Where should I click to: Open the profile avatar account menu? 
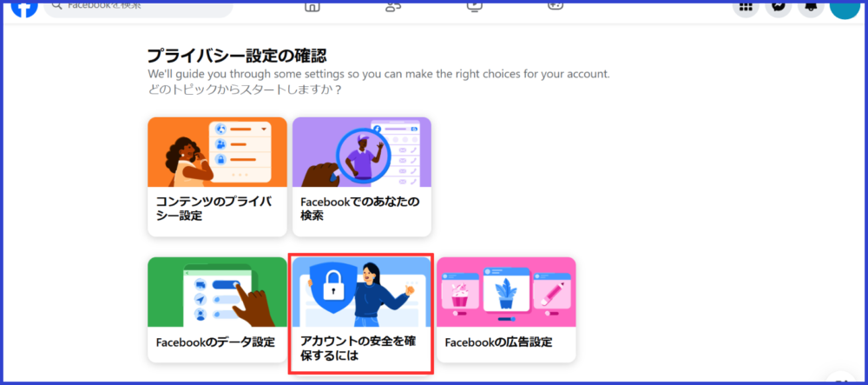coord(845,8)
